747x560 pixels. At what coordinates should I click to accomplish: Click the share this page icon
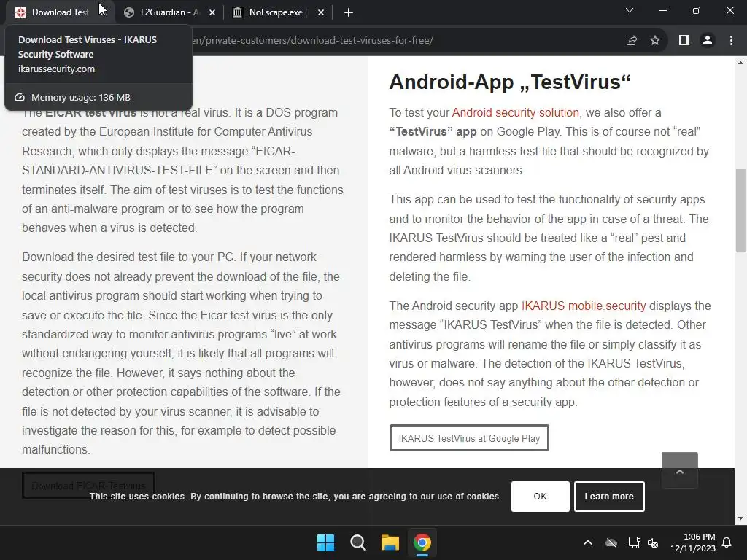pyautogui.click(x=632, y=41)
